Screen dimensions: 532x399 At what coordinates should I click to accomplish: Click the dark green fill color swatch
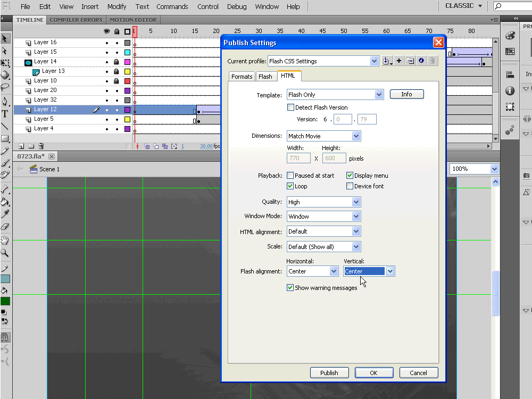click(x=5, y=301)
